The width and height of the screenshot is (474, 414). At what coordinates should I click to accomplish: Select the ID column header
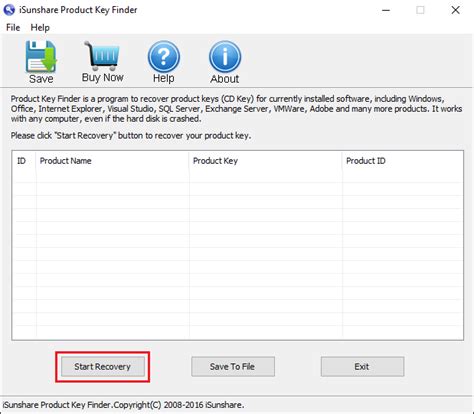click(x=24, y=161)
